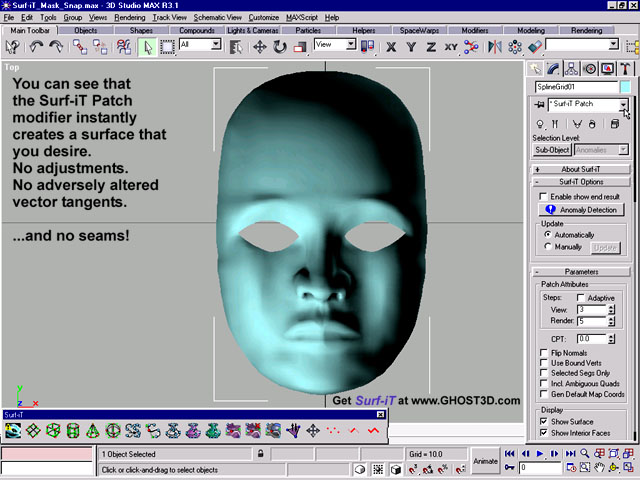Increment the View steps spinner
Screen dimensions: 640x480
pos(611,307)
